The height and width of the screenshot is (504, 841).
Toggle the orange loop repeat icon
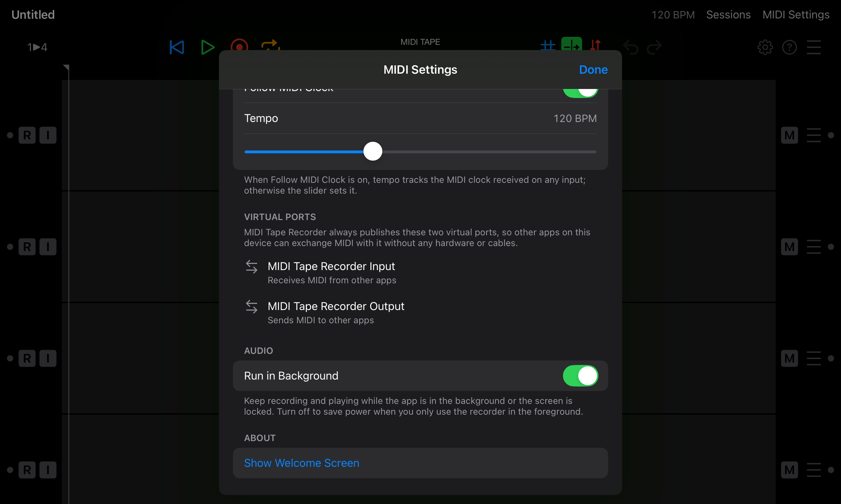click(x=270, y=45)
